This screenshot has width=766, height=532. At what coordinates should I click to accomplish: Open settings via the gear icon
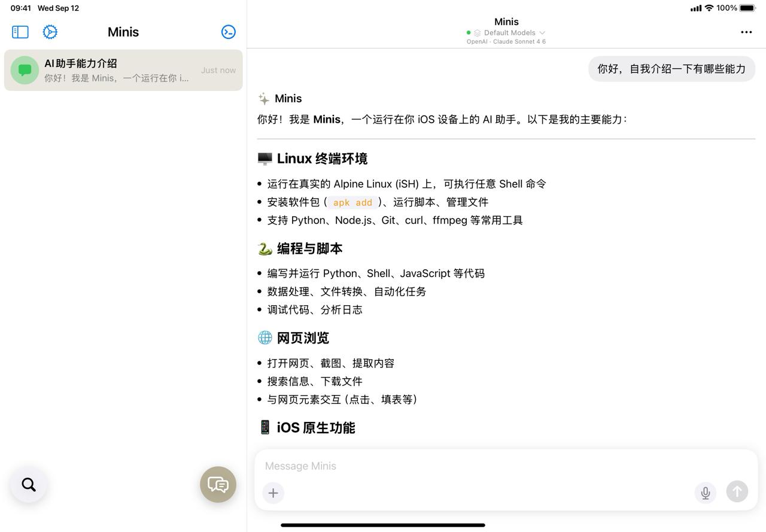pos(50,32)
